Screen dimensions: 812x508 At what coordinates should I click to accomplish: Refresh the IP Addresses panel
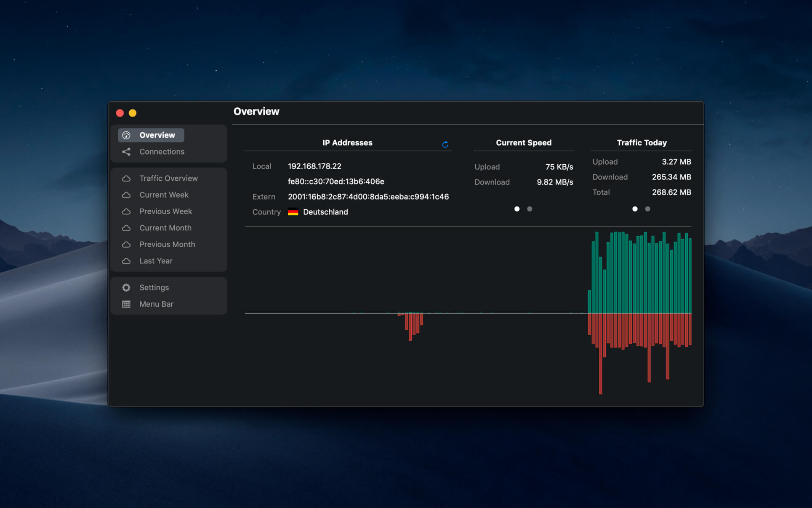(x=445, y=144)
